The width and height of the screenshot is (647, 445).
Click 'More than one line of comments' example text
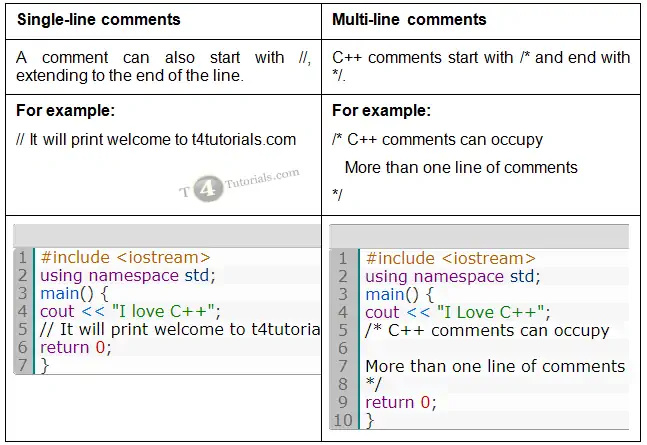click(461, 168)
